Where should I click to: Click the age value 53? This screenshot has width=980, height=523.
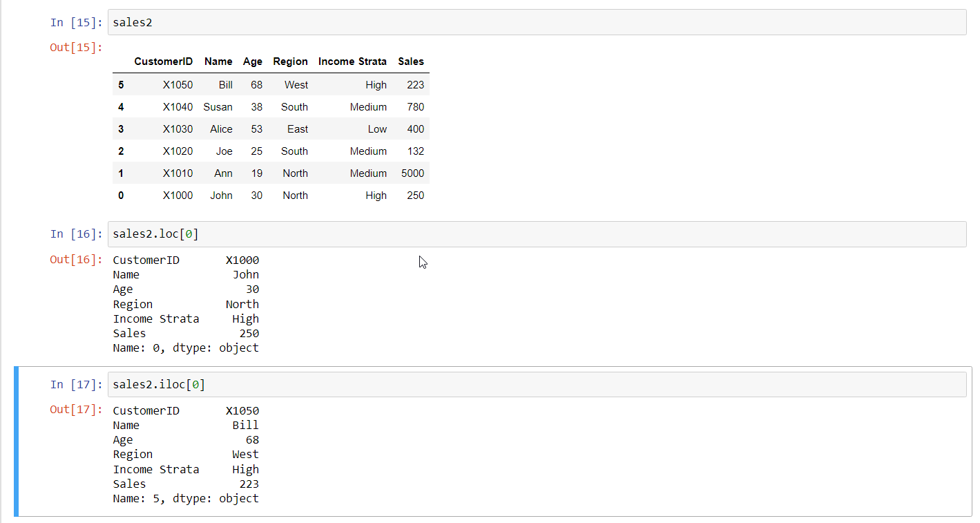(256, 129)
